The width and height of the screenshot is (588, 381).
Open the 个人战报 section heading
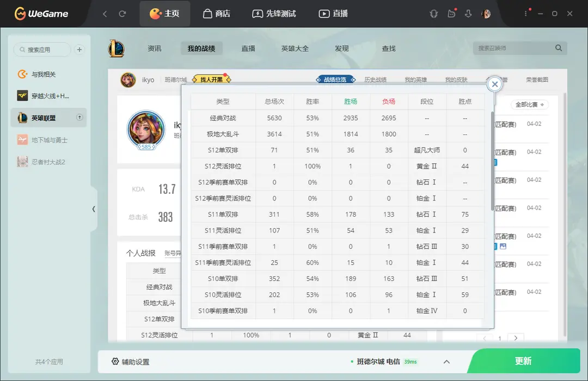point(140,253)
